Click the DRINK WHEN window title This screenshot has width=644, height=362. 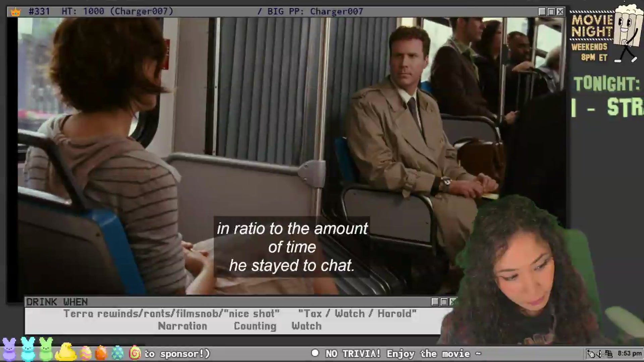[x=57, y=302]
